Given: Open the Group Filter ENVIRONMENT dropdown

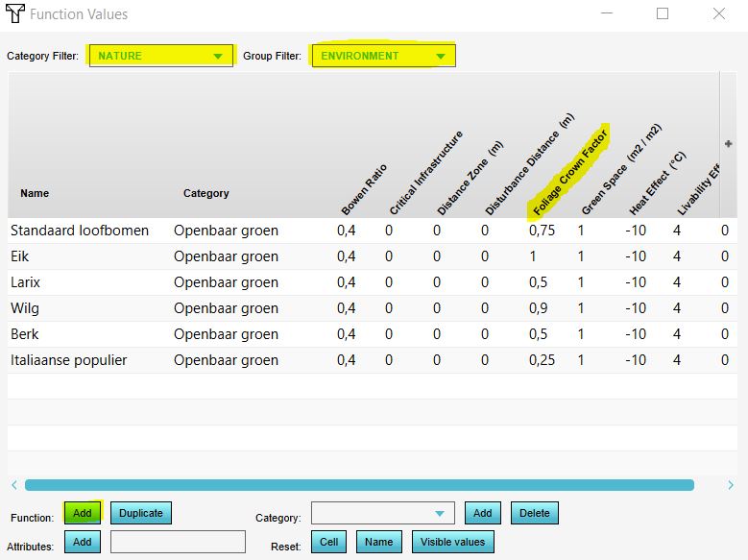Looking at the screenshot, I should pos(383,56).
